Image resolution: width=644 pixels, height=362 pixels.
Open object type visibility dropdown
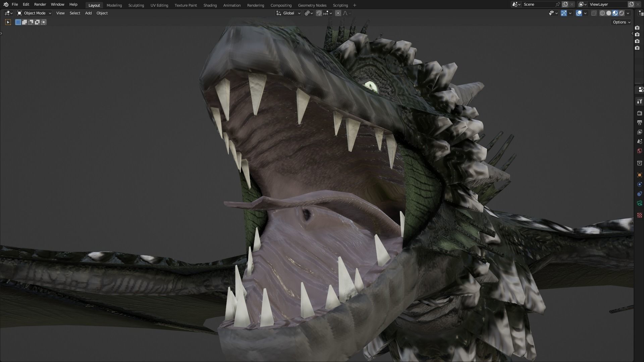[553, 13]
